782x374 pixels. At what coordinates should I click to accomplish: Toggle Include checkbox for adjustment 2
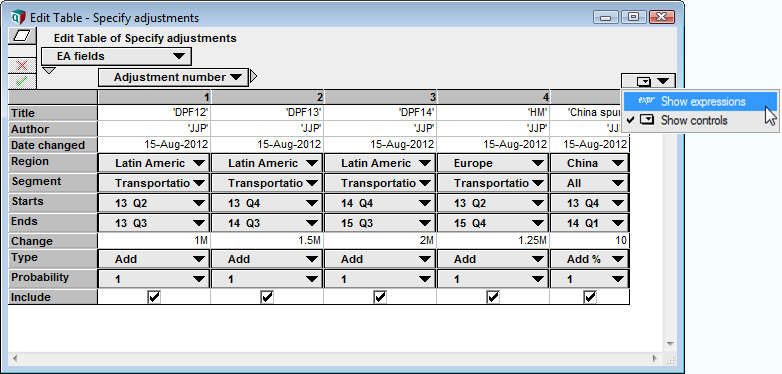267,297
